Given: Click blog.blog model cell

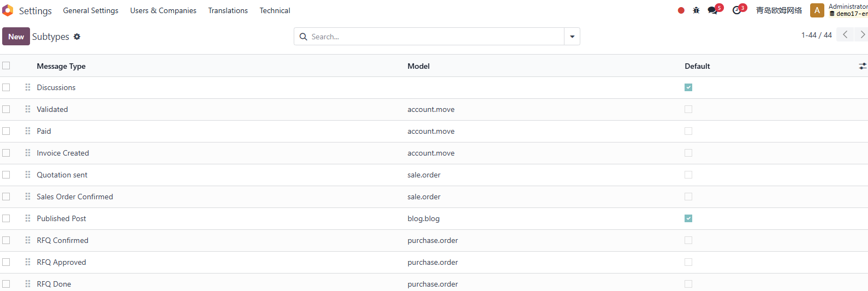Looking at the screenshot, I should coord(424,218).
